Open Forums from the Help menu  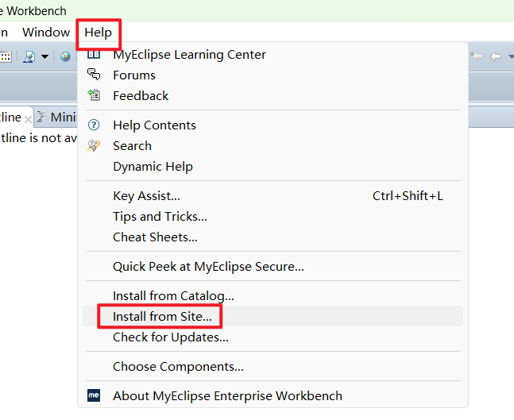click(272, 75)
